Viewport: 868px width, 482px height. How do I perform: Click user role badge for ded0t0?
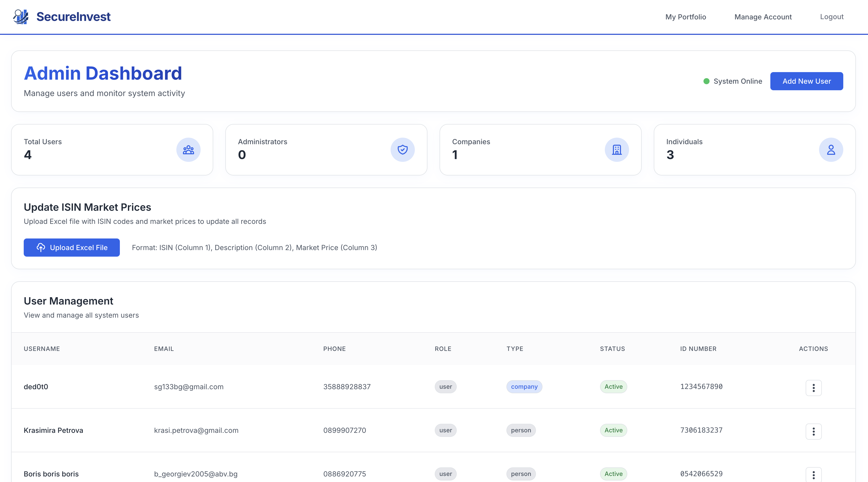445,387
